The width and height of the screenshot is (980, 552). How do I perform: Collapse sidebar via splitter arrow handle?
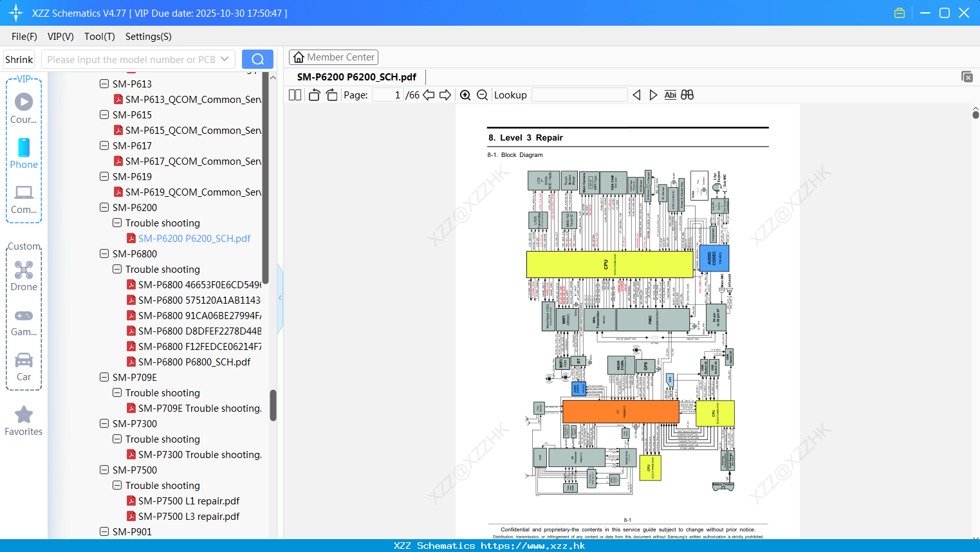pyautogui.click(x=280, y=298)
